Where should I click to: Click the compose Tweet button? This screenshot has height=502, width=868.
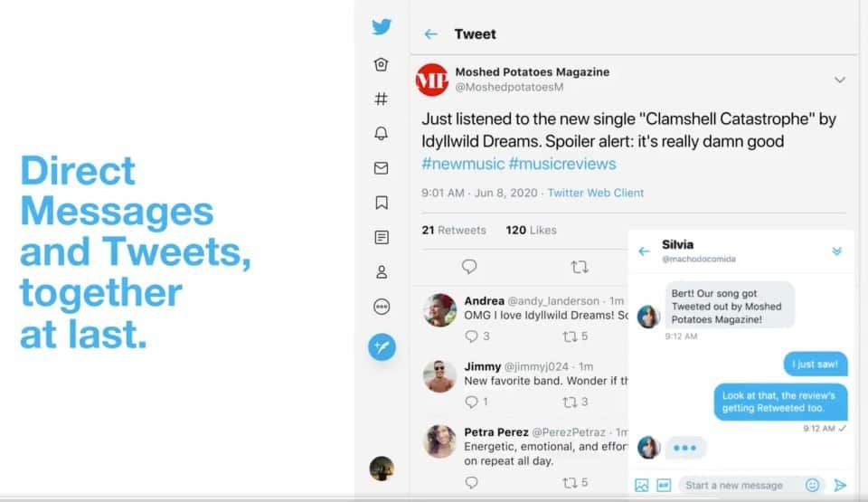click(x=382, y=346)
